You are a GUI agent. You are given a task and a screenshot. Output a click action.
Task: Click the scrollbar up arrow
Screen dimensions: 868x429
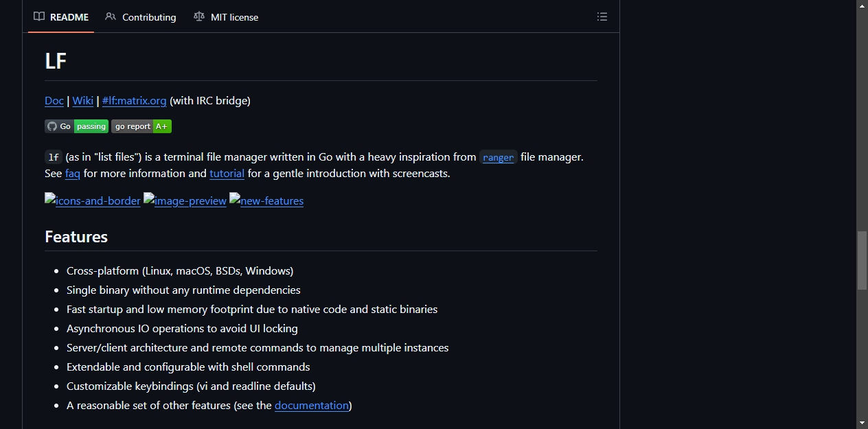[863, 5]
